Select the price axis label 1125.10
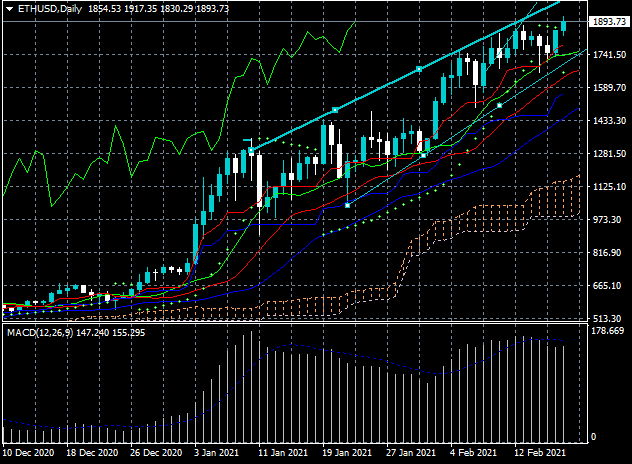The width and height of the screenshot is (632, 464). pyautogui.click(x=609, y=187)
